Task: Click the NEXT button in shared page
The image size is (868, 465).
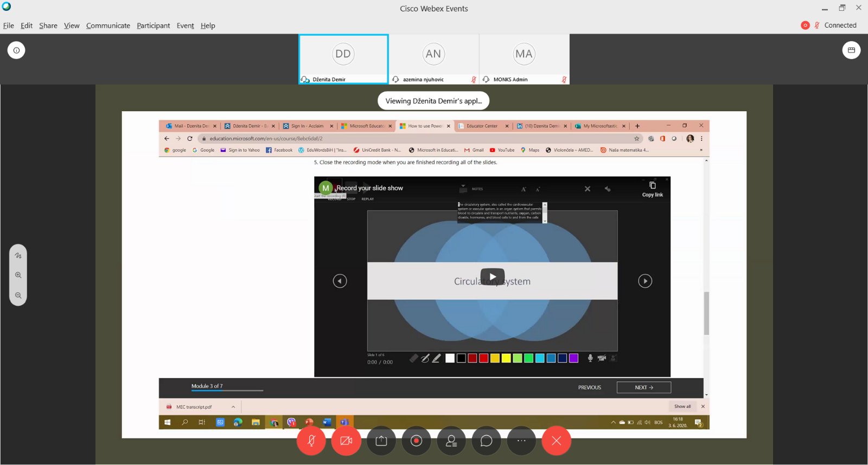Action: (643, 387)
